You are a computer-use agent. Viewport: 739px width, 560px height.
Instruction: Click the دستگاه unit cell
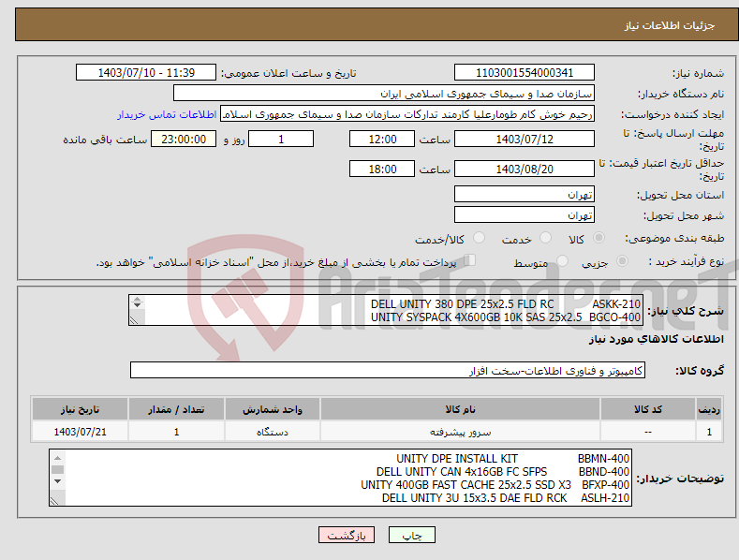pos(273,432)
